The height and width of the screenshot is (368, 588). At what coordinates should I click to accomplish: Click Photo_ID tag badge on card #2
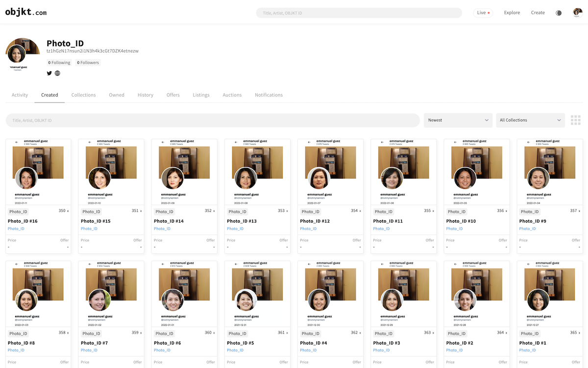[x=456, y=334]
